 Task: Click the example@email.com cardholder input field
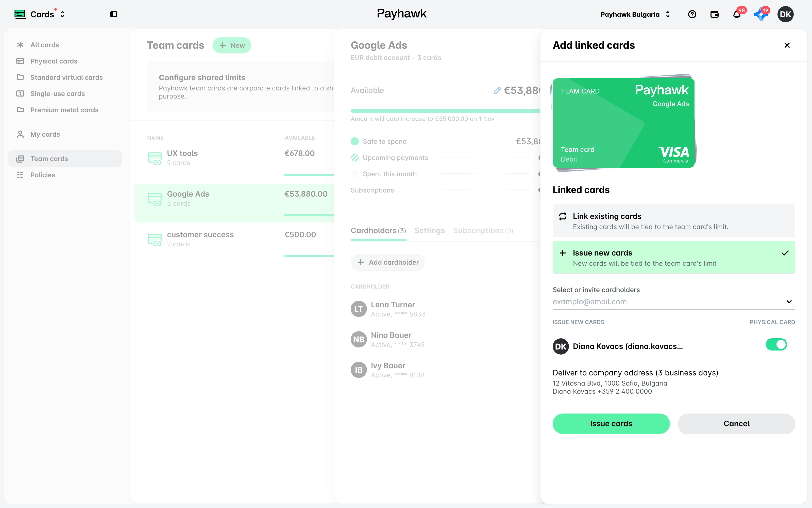674,302
